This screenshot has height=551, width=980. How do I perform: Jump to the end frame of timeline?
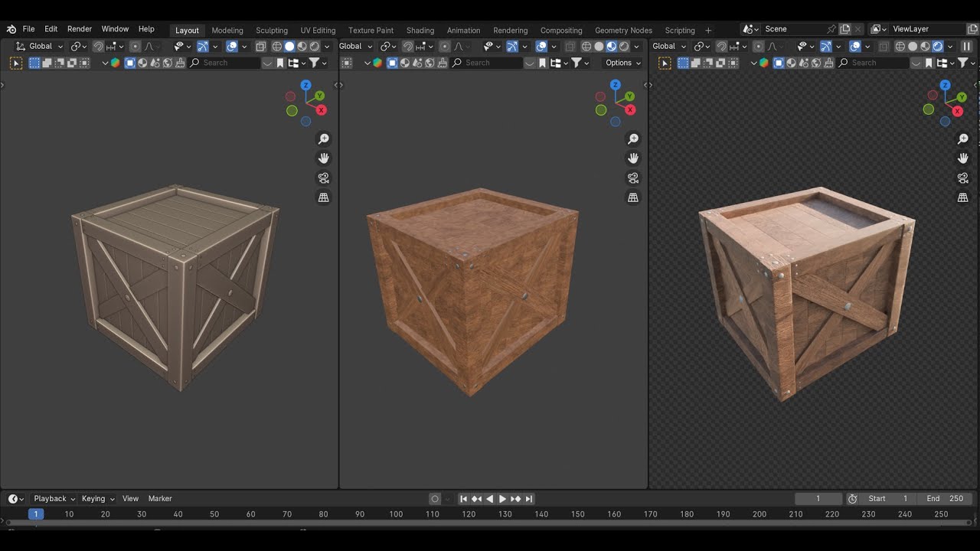point(528,499)
